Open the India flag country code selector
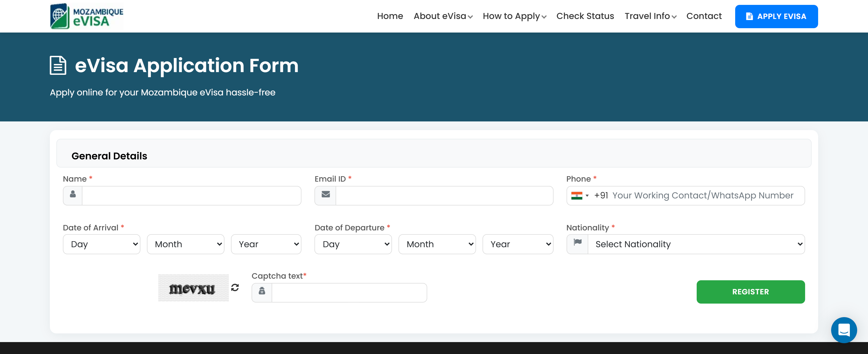The width and height of the screenshot is (868, 354). click(580, 196)
